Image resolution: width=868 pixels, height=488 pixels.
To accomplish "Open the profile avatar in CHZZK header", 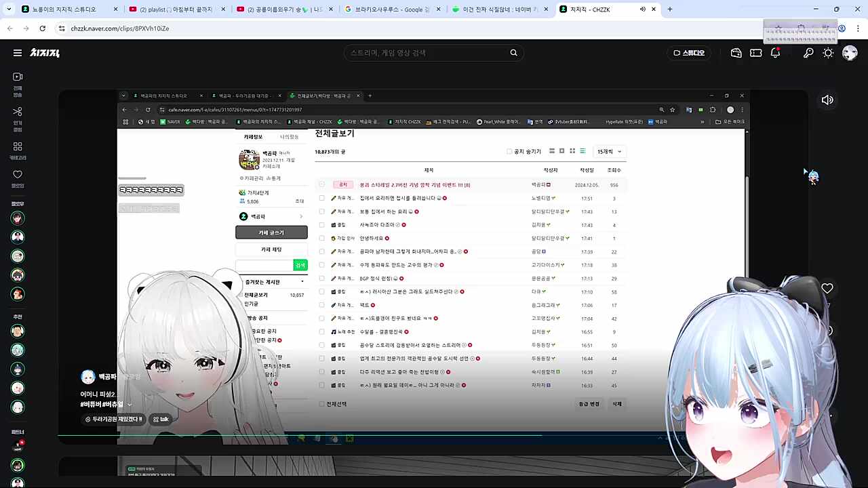I will [x=850, y=53].
